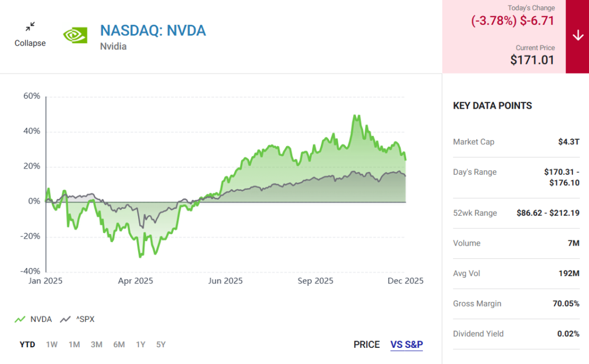Show the 1M time range
The height and width of the screenshot is (364, 589).
74,344
